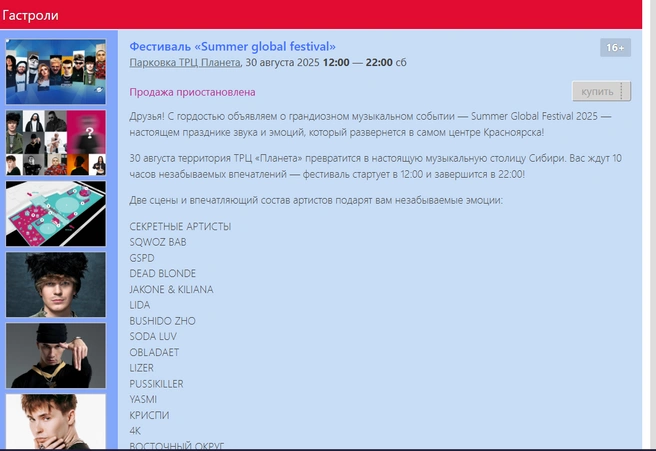Click the event date 30 августа 2025
The height and width of the screenshot is (451, 656).
coord(282,63)
